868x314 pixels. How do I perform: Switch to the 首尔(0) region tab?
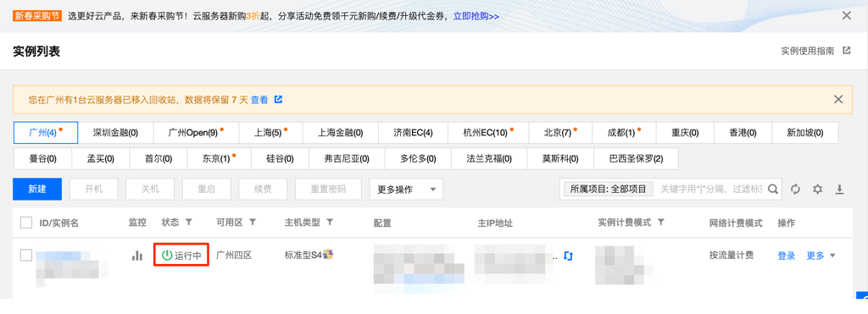[x=159, y=158]
